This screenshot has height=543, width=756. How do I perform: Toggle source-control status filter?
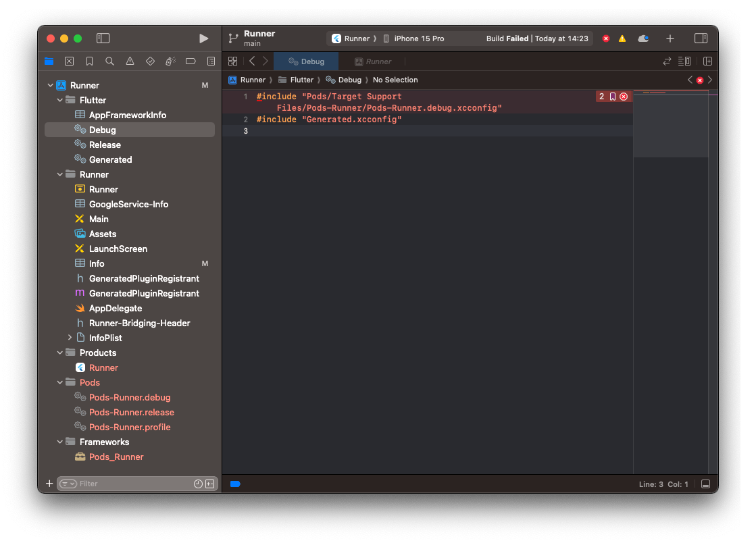(x=209, y=484)
